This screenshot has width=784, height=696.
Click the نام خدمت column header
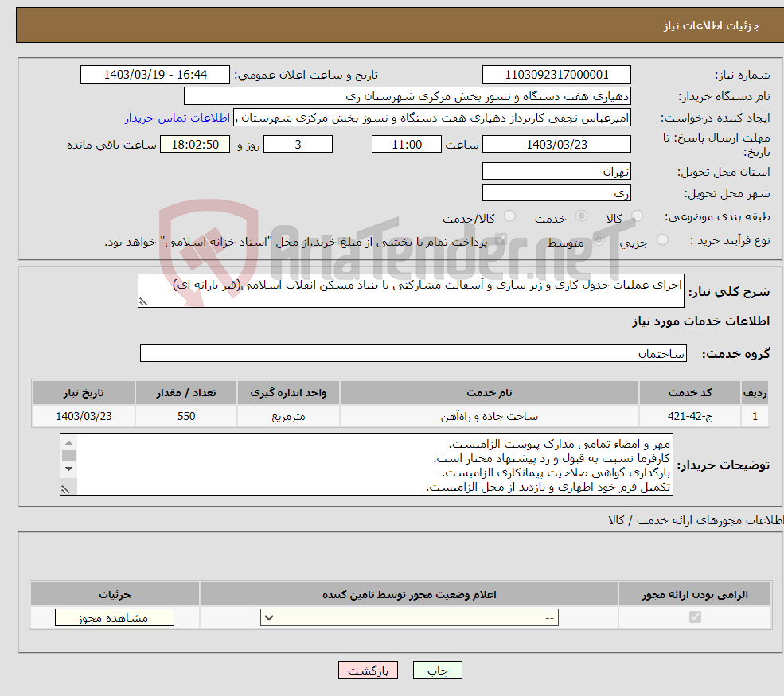489,393
